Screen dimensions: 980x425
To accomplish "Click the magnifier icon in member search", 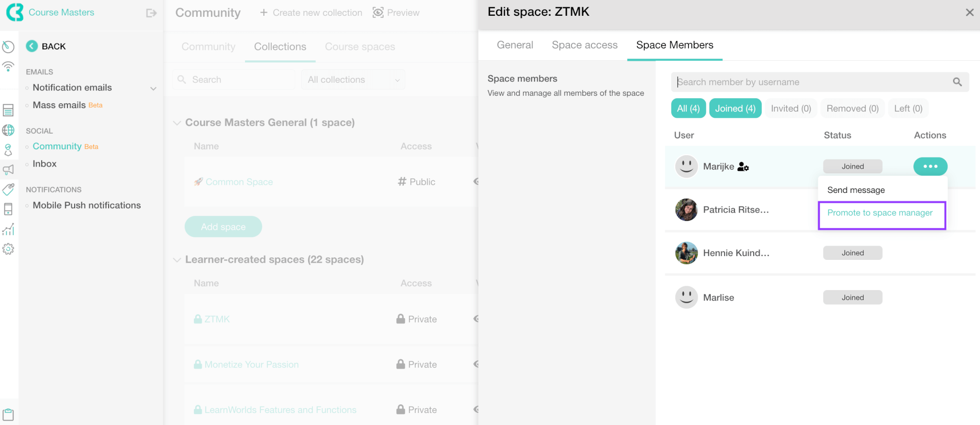I will coord(957,82).
